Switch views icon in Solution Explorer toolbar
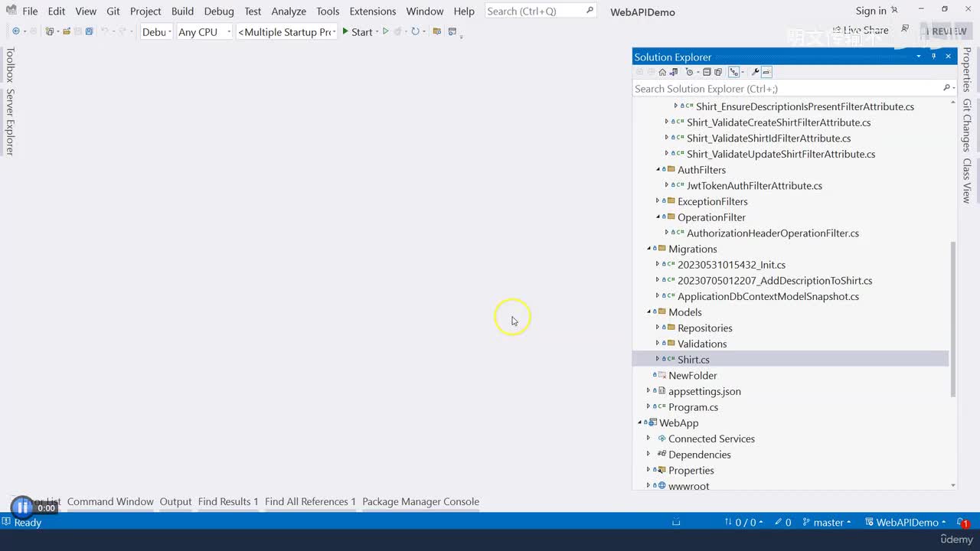This screenshot has width=980, height=551. [674, 72]
